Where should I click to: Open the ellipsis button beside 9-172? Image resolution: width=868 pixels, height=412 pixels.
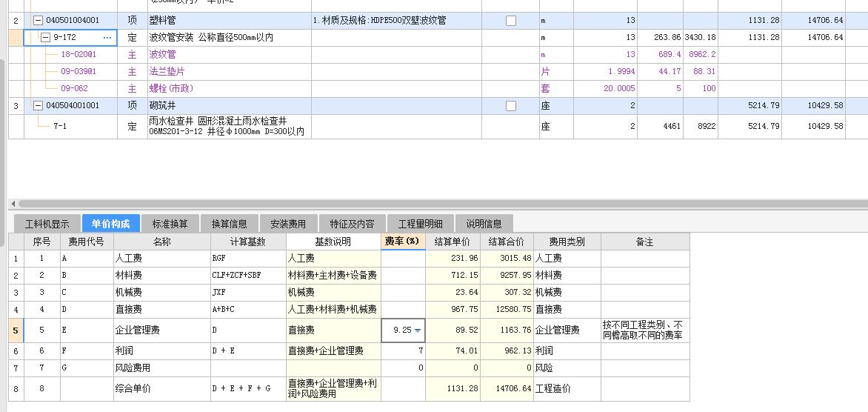[x=107, y=38]
